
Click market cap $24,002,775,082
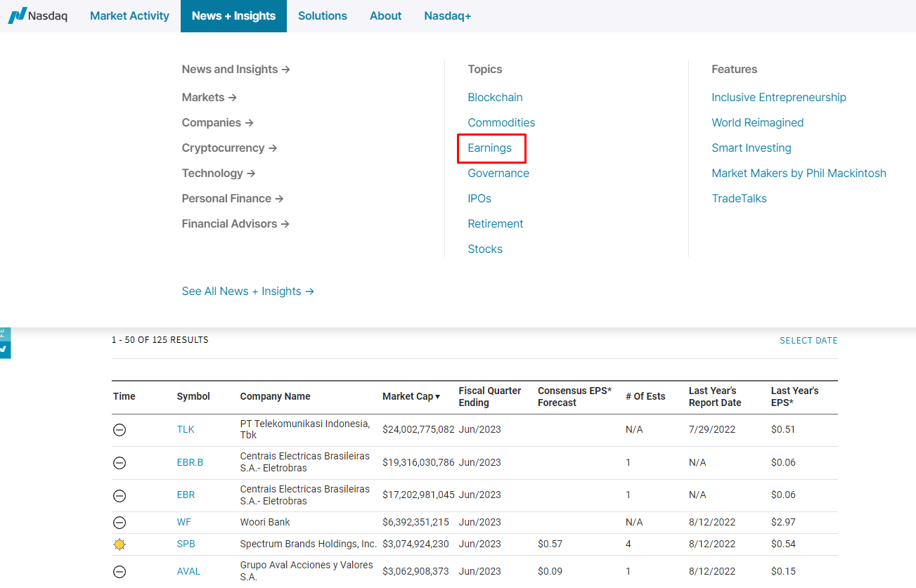pos(419,429)
